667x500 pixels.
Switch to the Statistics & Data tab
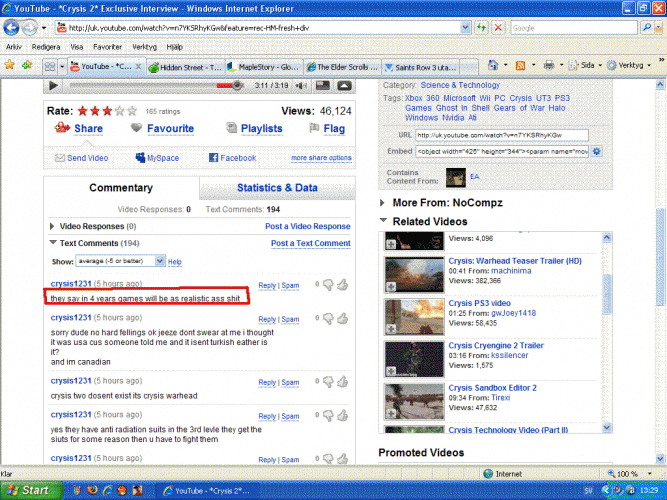[277, 188]
